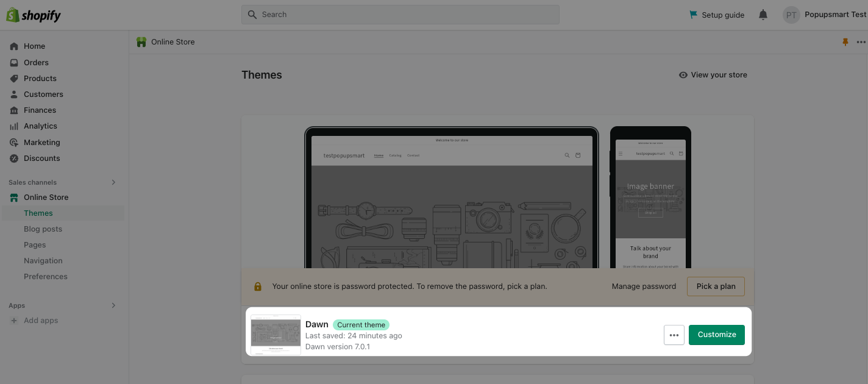The width and height of the screenshot is (868, 384).
Task: Expand the Sales channels list
Action: click(x=113, y=182)
